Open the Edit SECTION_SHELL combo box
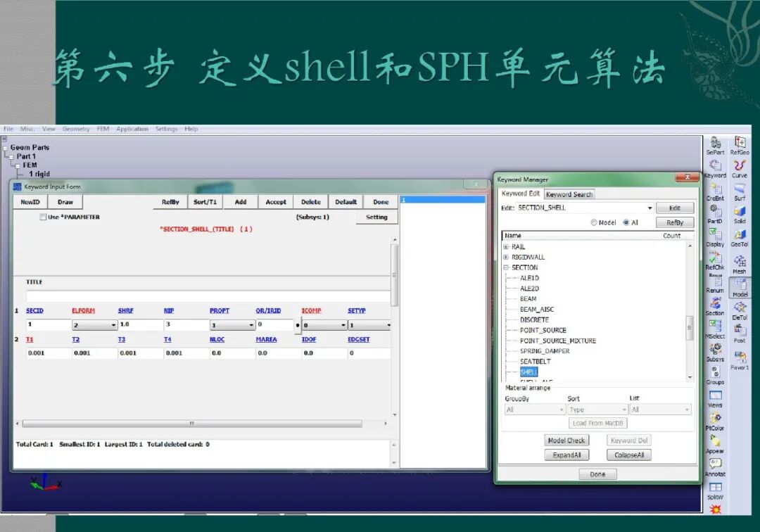Viewport: 760px width, 532px height. (x=585, y=208)
